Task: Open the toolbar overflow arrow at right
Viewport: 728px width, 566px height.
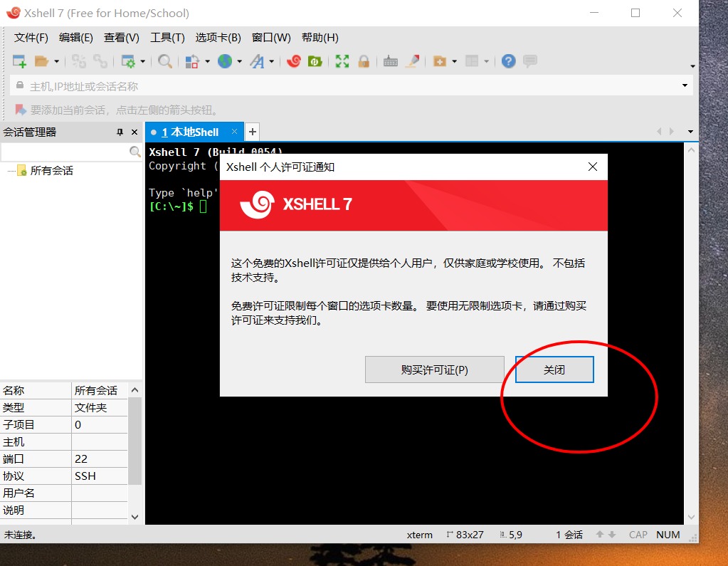Action: click(x=692, y=66)
